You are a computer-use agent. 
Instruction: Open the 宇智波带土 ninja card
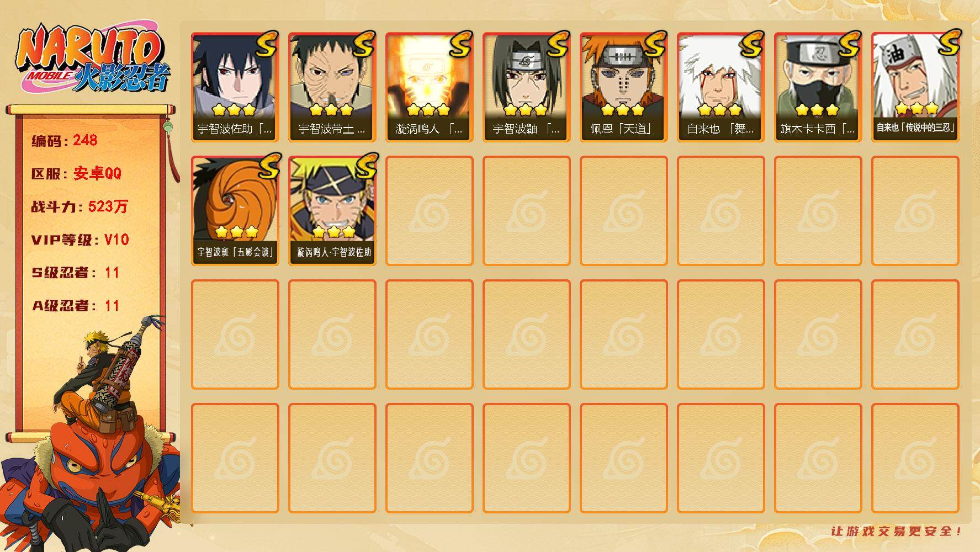[332, 87]
